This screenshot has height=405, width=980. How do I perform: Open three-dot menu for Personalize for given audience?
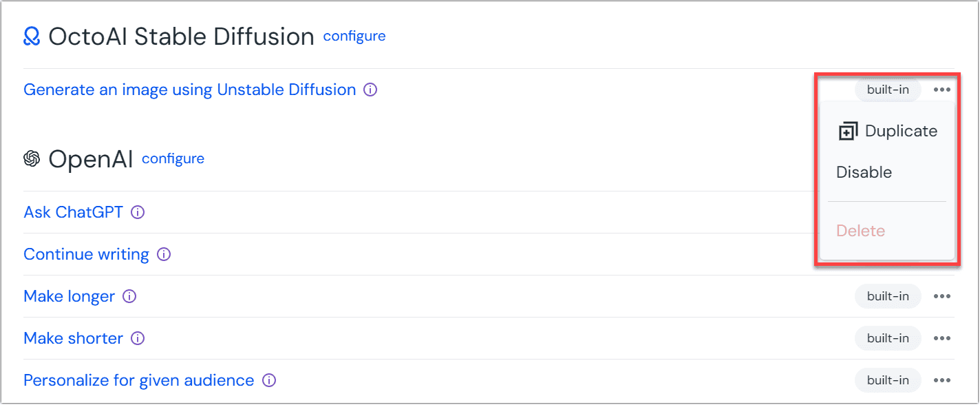pyautogui.click(x=942, y=381)
